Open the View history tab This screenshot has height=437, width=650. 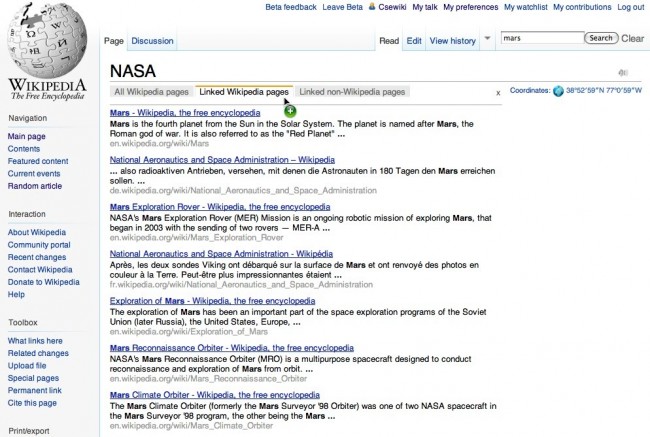pyautogui.click(x=452, y=41)
